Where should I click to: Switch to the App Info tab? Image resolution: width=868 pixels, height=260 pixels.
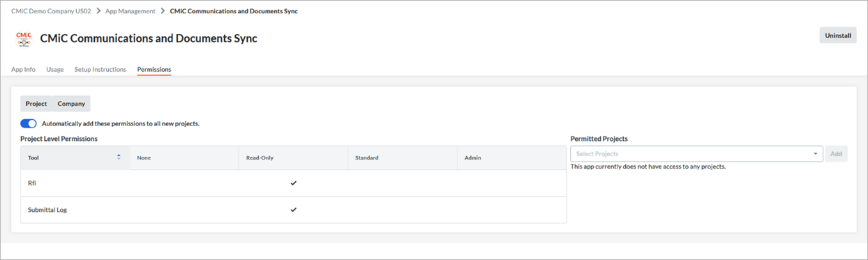(24, 69)
